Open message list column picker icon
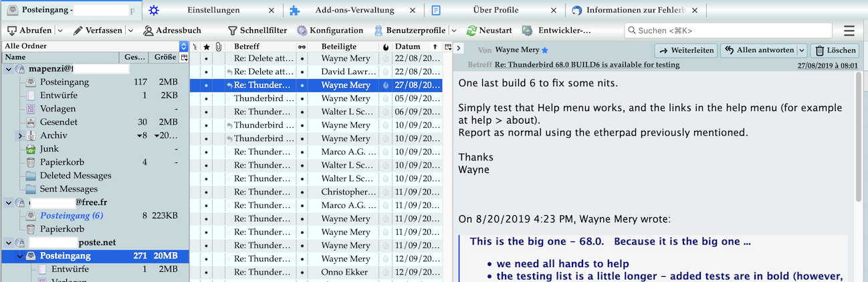 point(448,47)
